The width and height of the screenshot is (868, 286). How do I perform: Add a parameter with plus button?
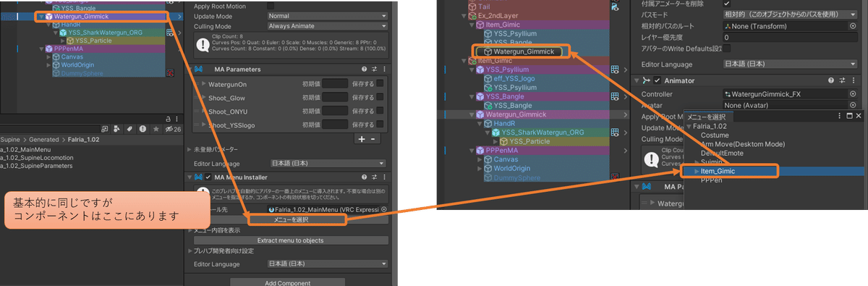coord(361,138)
